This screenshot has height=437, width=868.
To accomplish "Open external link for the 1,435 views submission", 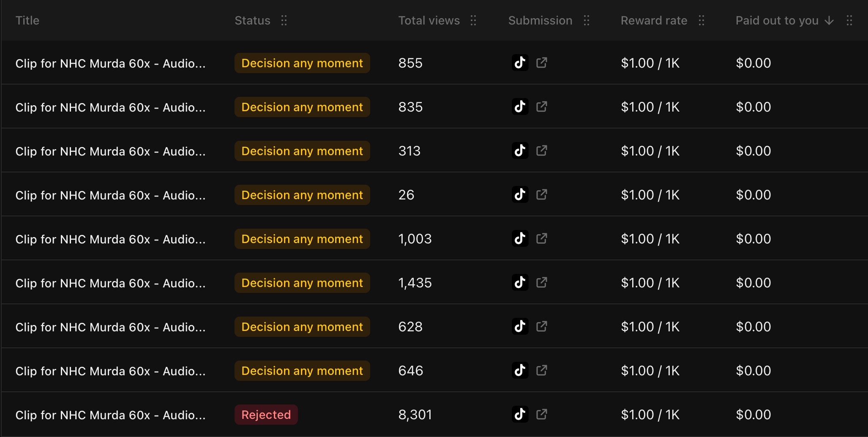I will 542,282.
